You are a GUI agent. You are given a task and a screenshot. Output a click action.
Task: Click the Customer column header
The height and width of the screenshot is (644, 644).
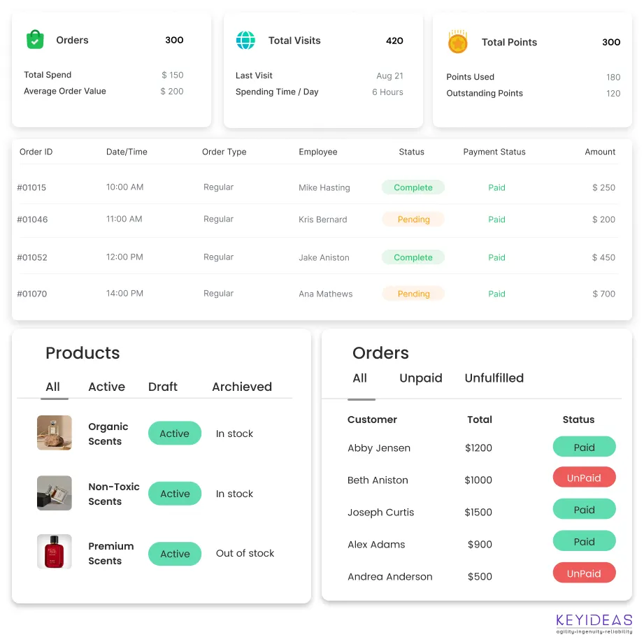(x=372, y=420)
